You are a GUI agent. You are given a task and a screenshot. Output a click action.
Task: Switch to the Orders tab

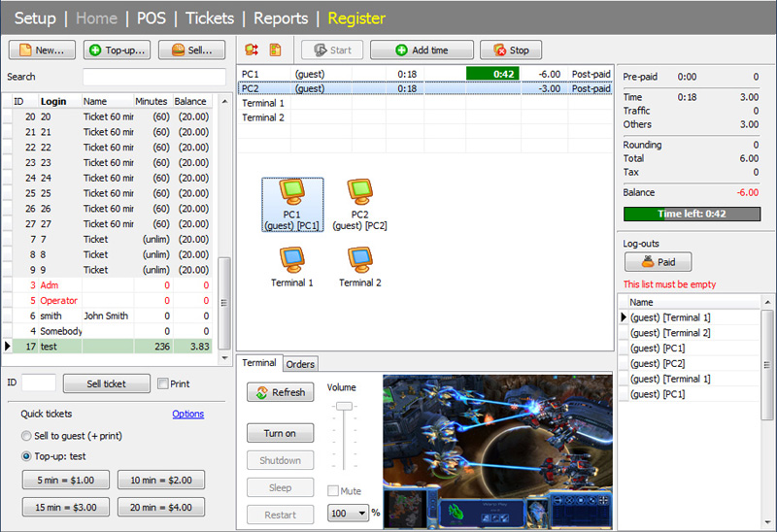[300, 364]
